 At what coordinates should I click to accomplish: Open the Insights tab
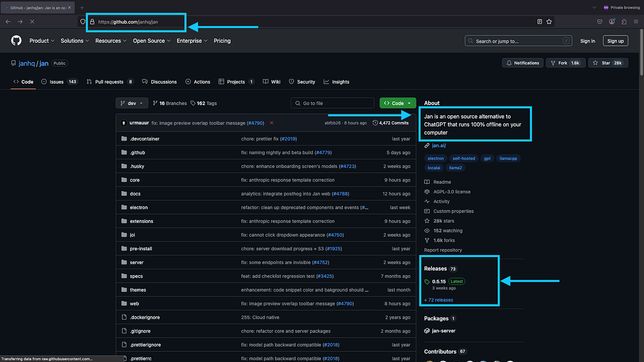(x=336, y=82)
